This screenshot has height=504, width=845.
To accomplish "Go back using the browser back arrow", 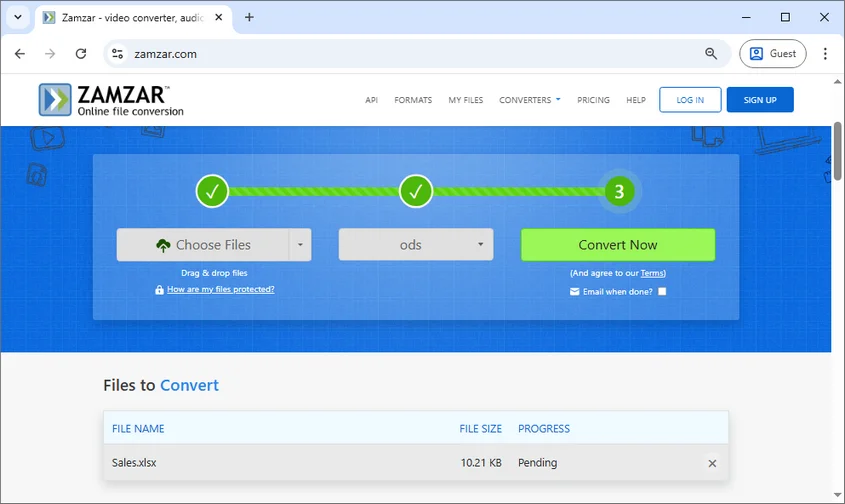I will 20,54.
